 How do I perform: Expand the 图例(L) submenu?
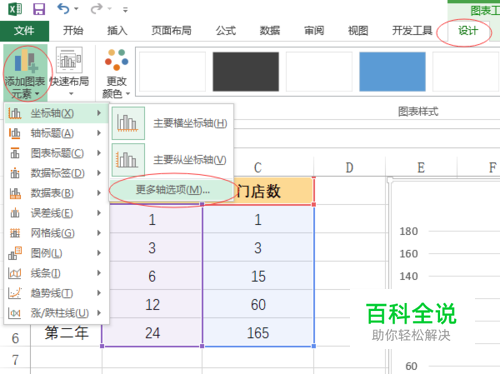click(x=56, y=253)
